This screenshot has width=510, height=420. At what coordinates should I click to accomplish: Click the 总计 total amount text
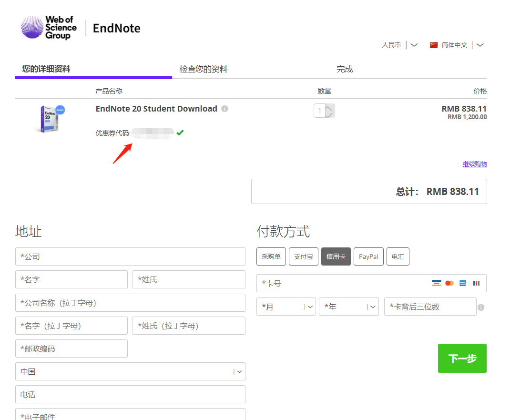pos(437,192)
